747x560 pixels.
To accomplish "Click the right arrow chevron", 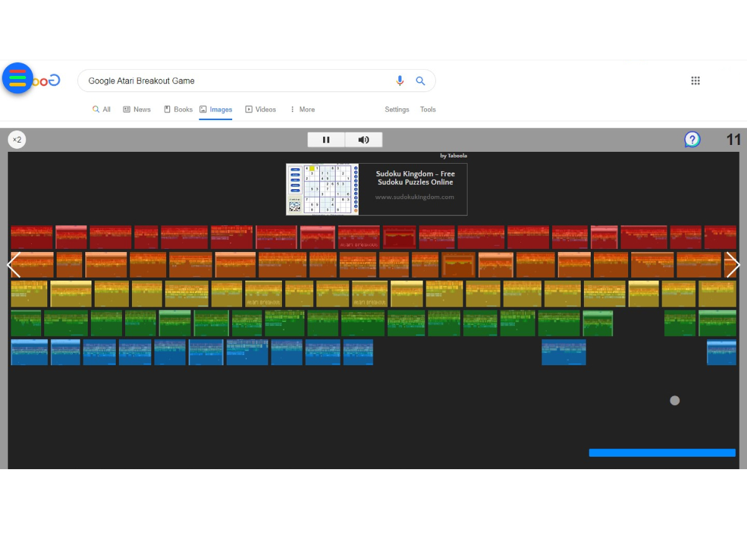I will click(x=733, y=264).
